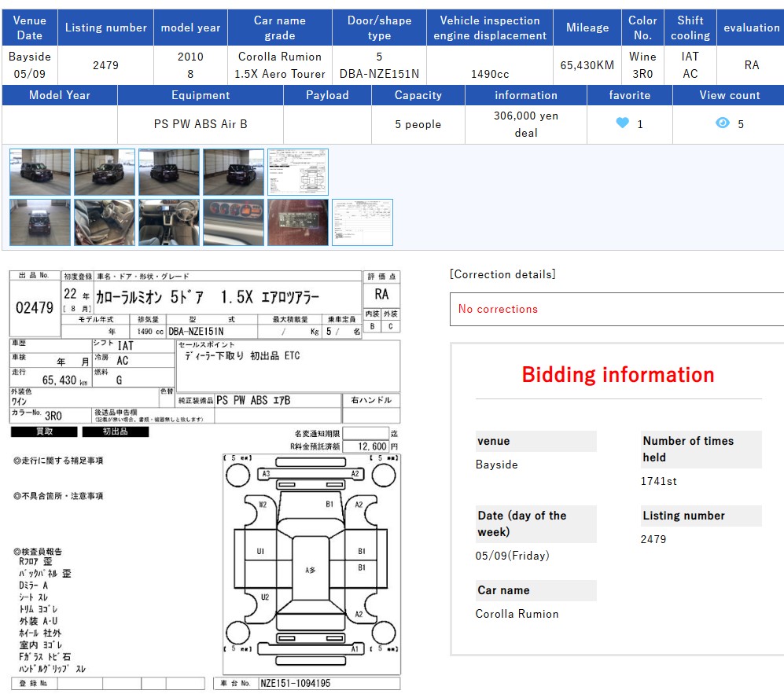Select the '306,000 yen deal' information cell
The image size is (784, 694).
click(x=525, y=124)
